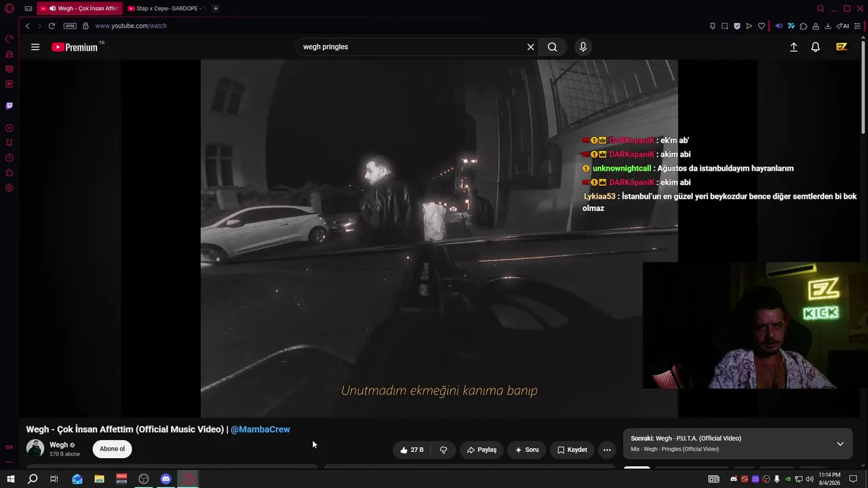
Task: Open sidebar Extensions cube icon
Action: pos(9,173)
